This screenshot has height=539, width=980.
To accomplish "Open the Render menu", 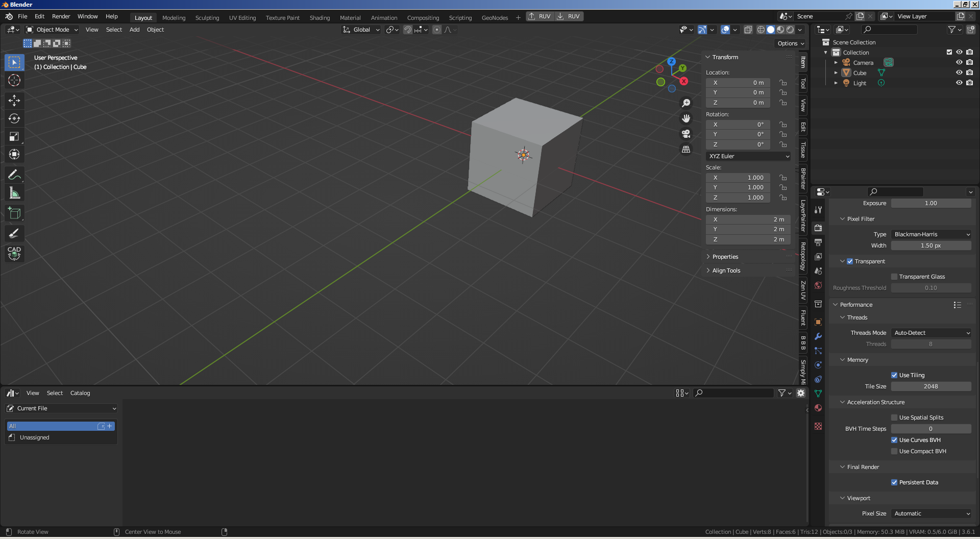I will click(61, 16).
